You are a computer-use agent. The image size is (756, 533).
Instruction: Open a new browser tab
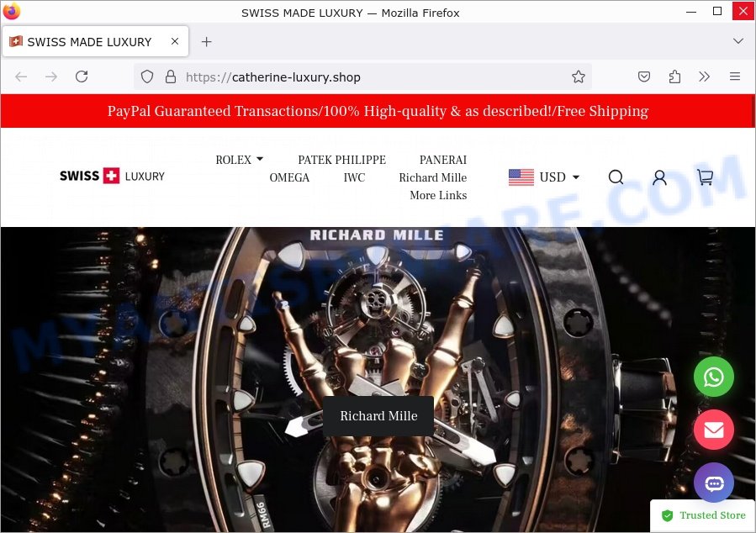pos(206,42)
